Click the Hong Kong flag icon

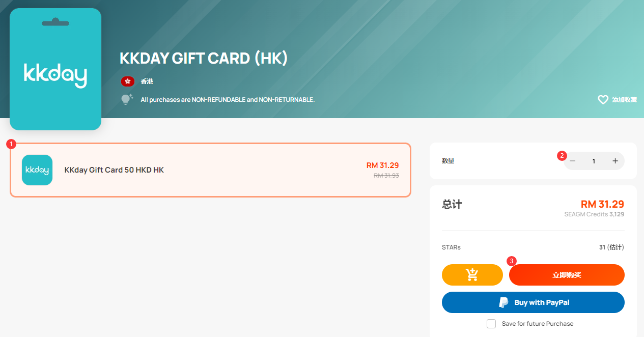pos(127,81)
